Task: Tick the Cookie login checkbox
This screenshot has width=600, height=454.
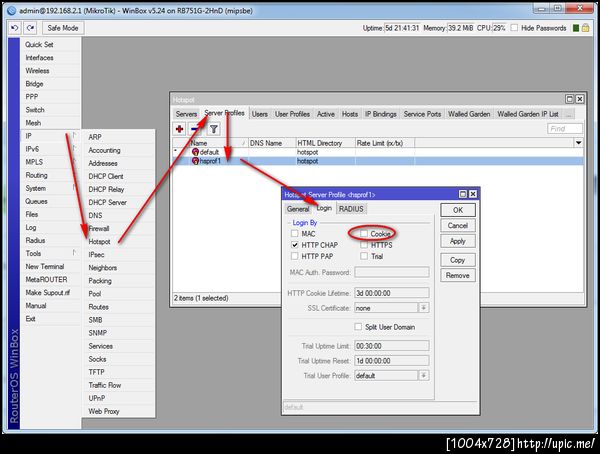Action: [364, 234]
